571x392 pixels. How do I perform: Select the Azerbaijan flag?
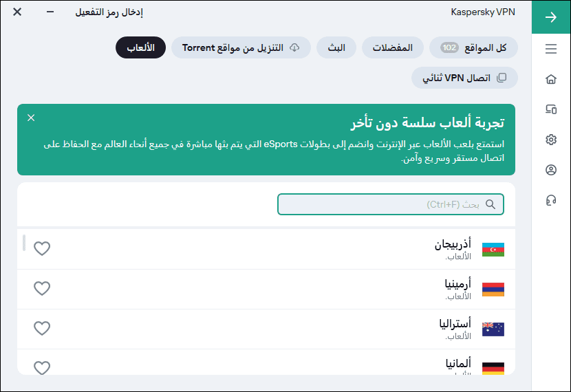coord(493,250)
